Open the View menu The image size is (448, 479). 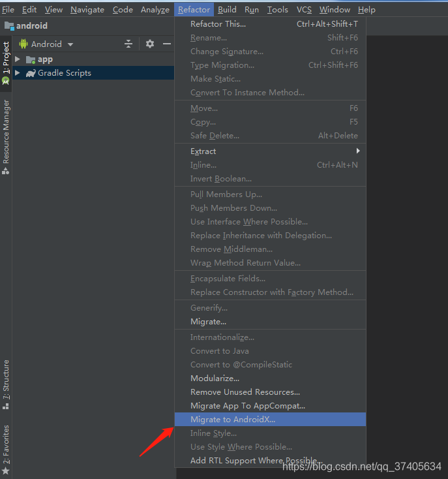(53, 10)
